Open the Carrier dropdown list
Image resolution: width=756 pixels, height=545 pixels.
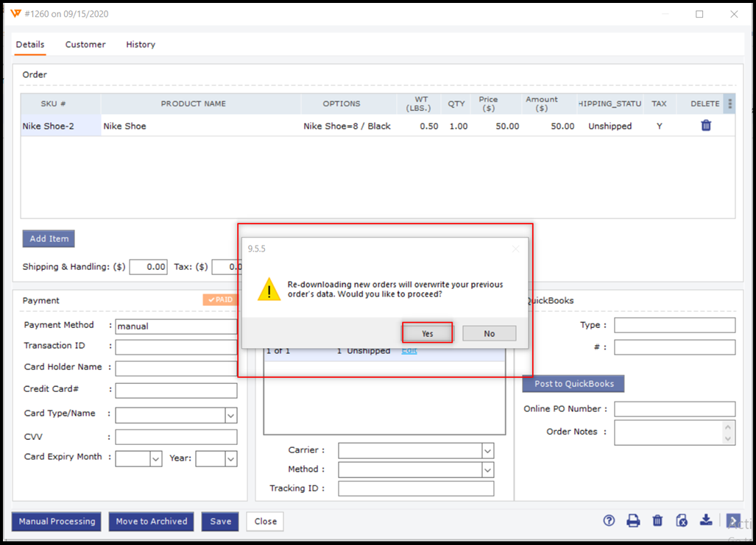point(487,450)
